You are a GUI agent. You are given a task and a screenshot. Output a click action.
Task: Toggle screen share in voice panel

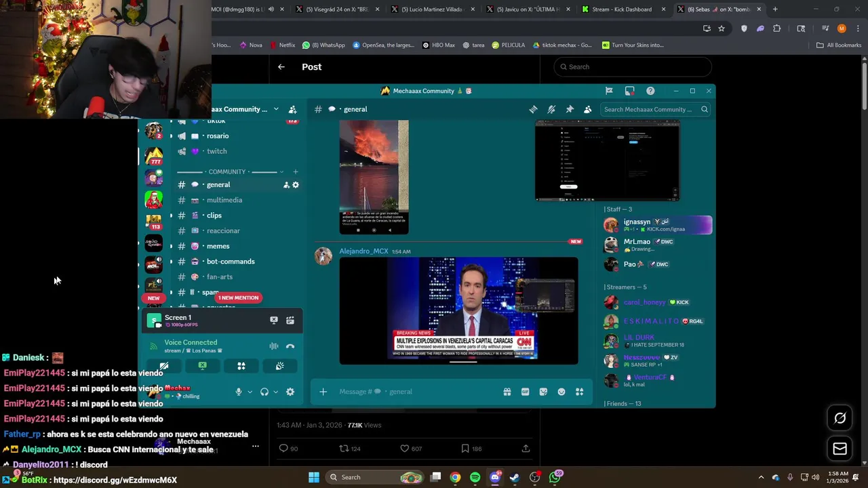[x=202, y=366]
